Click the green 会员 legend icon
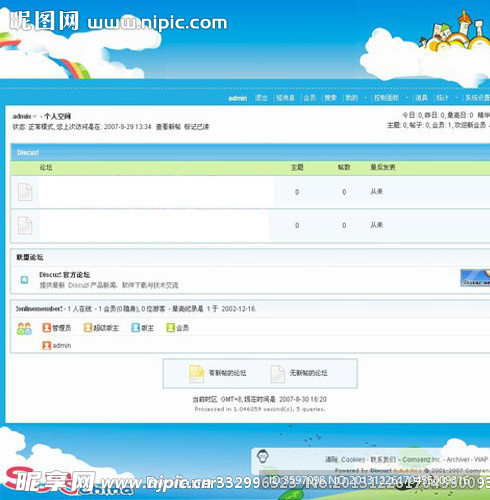490x500 pixels. (170, 328)
